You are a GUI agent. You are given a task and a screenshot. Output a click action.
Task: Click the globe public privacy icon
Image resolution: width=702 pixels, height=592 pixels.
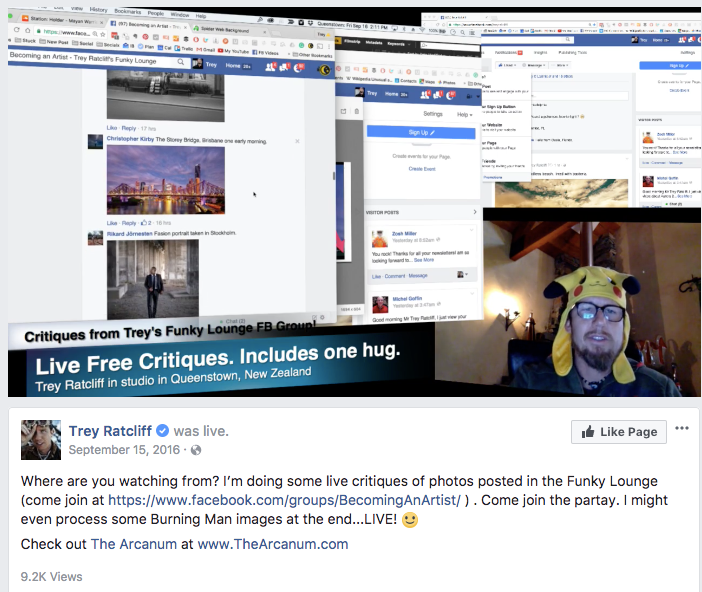click(196, 450)
